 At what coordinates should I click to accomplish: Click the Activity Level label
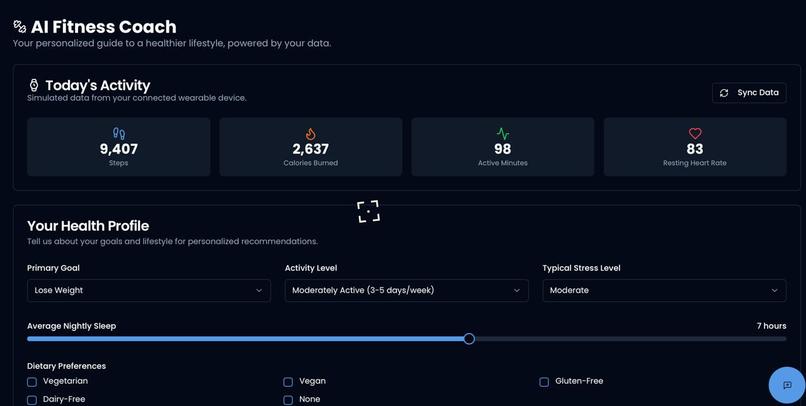click(311, 268)
